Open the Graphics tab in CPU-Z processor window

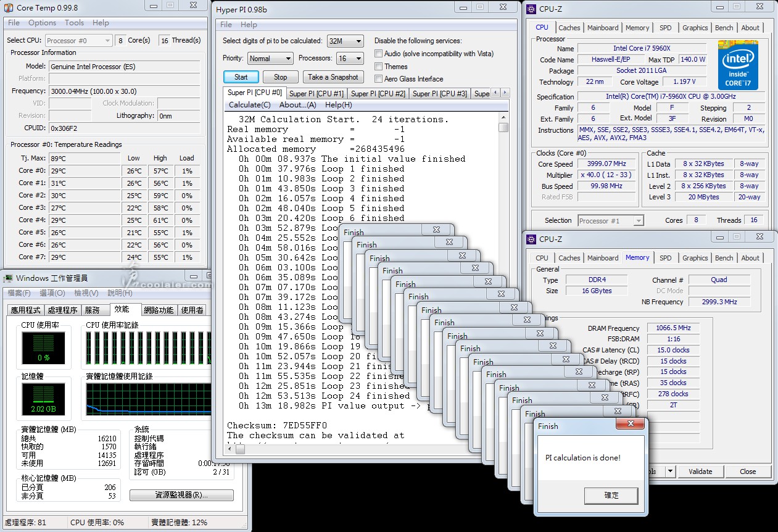[x=695, y=28]
